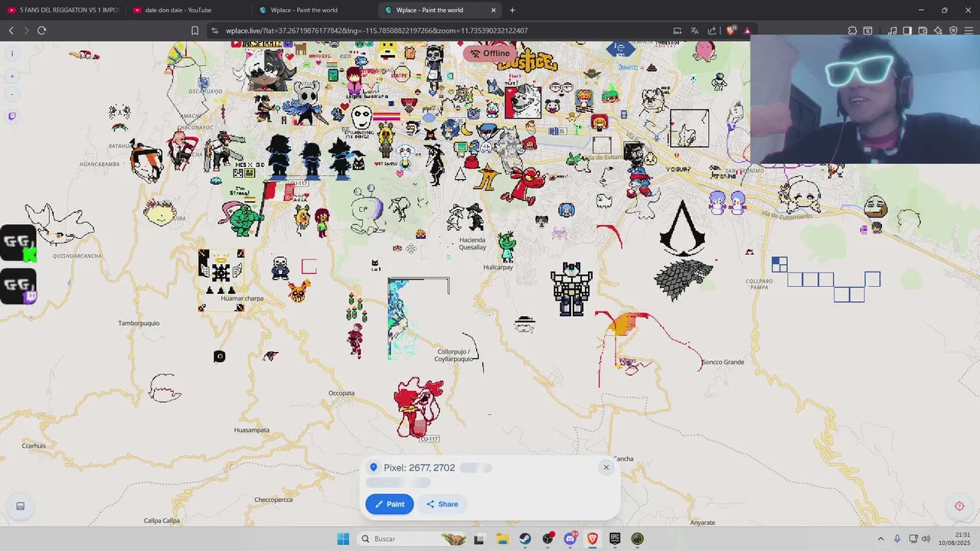Open Task View on the taskbar
This screenshot has height=551, width=980.
(x=479, y=539)
